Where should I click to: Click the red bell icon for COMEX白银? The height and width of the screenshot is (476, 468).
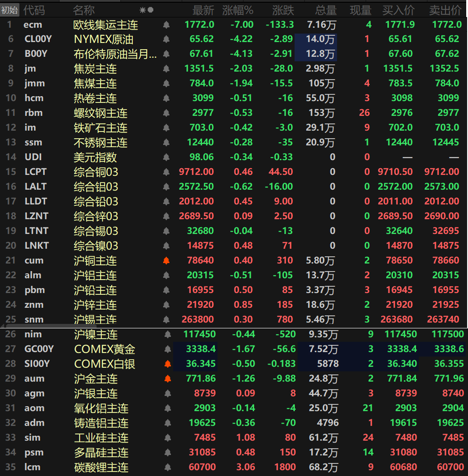click(x=168, y=364)
